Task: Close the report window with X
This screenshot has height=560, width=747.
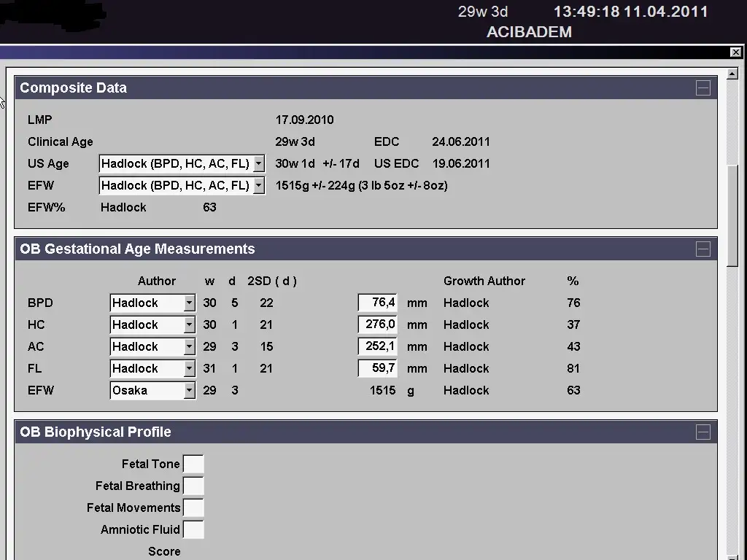Action: [x=735, y=52]
